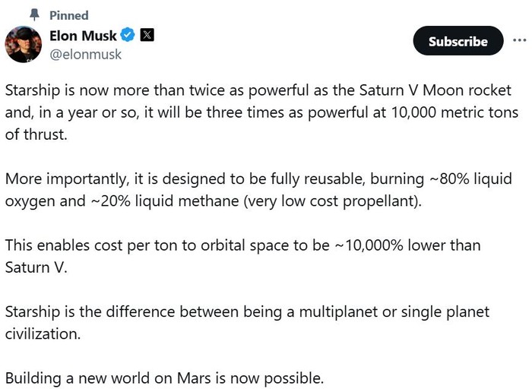Viewport: 532px width, 392px height.
Task: Click the line starting 'More importantly'
Action: click(x=258, y=179)
